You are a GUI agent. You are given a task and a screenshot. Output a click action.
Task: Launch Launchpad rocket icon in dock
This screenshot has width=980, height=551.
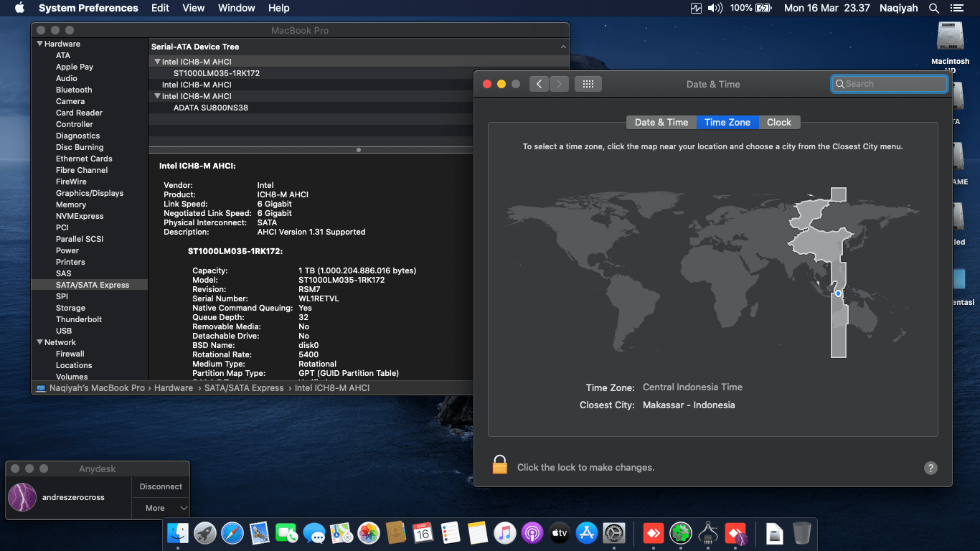pos(205,533)
